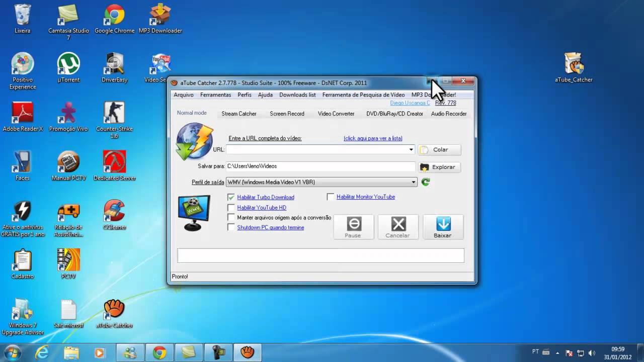Open Promoção Vivo desktop icon
Image resolution: width=644 pixels, height=362 pixels.
[68, 117]
